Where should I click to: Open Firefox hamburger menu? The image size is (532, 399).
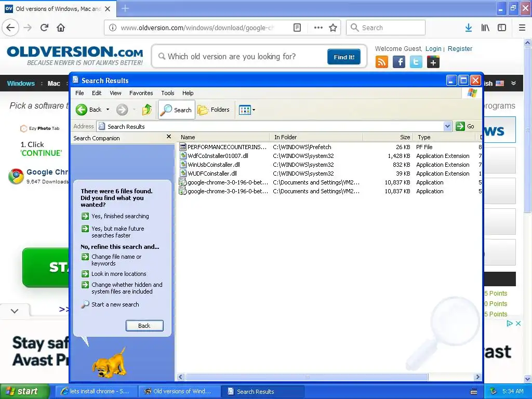(522, 28)
